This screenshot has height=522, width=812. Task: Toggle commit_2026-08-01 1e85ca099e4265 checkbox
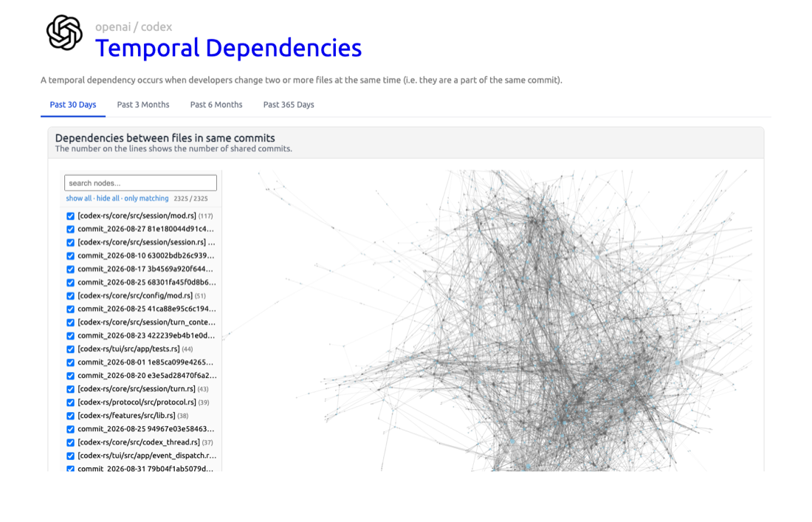coord(70,363)
